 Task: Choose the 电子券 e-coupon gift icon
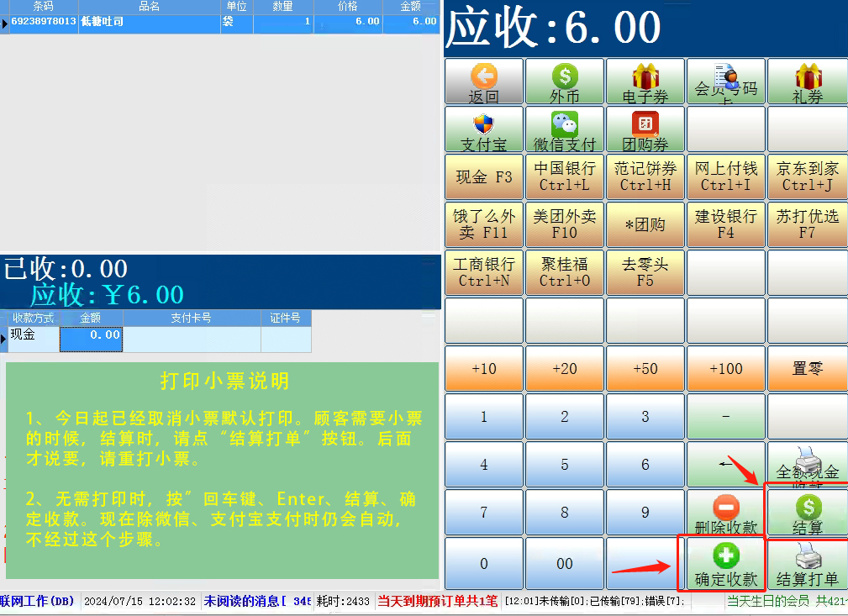[x=645, y=82]
